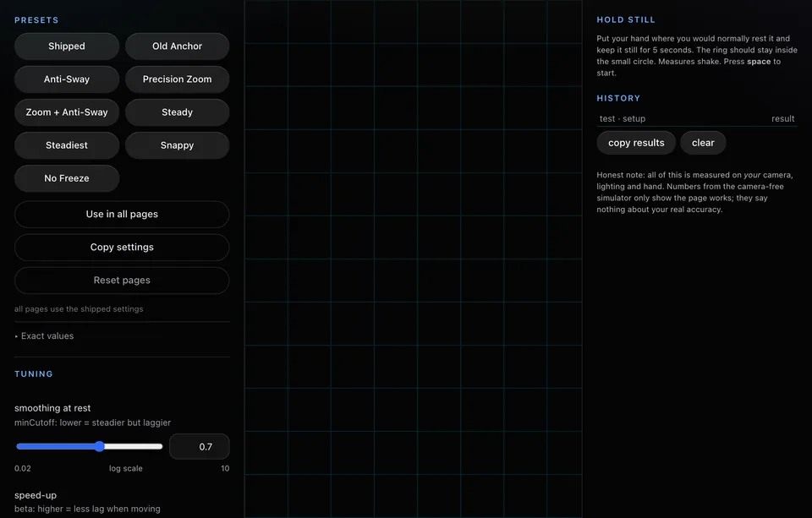Click the TUNING section heading

pos(34,374)
